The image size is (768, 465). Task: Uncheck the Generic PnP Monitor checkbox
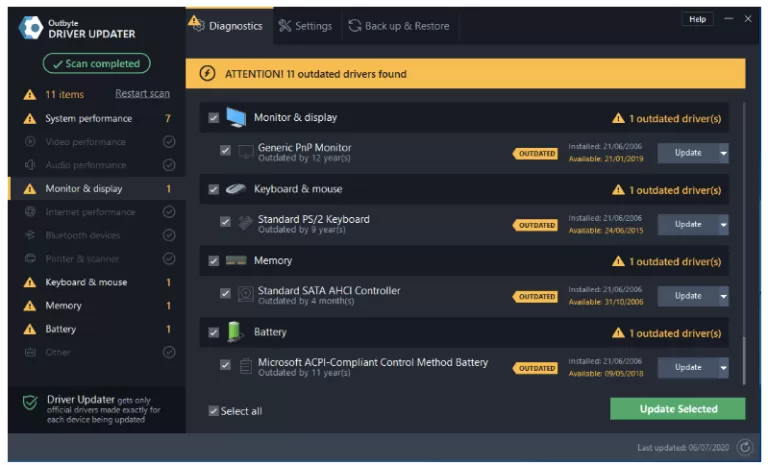tap(225, 150)
